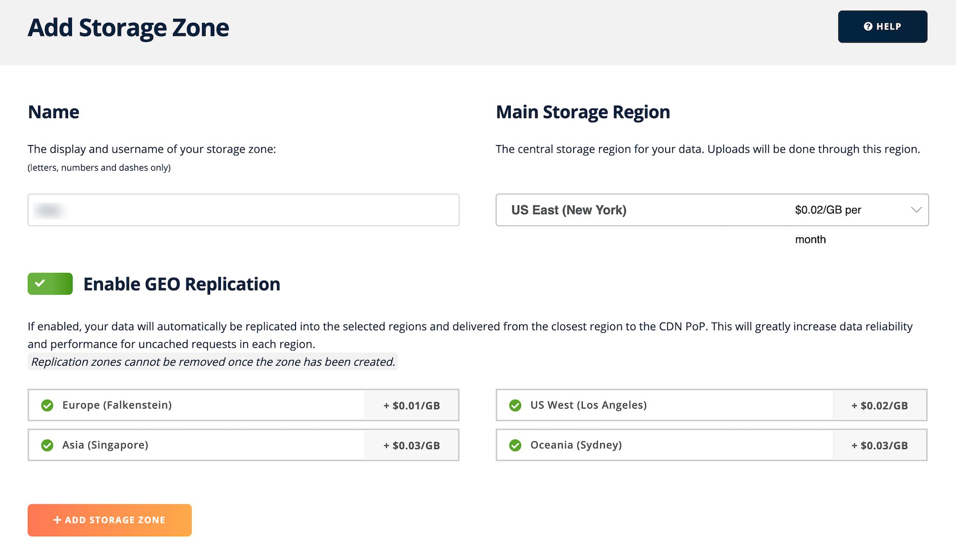Click the green check icon on US West row

point(515,405)
